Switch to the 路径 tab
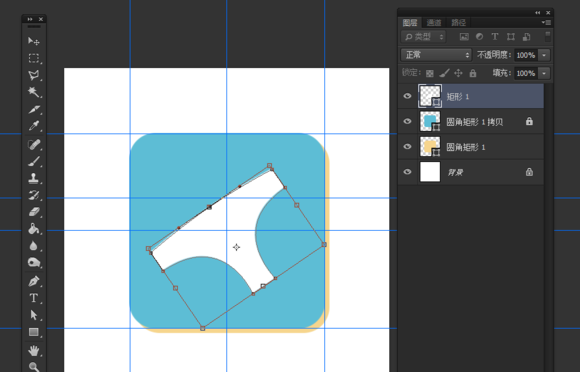This screenshot has width=580, height=372. click(x=459, y=23)
